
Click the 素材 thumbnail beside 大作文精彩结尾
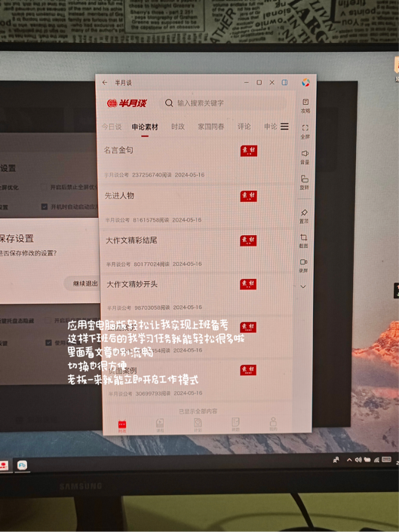[248, 240]
